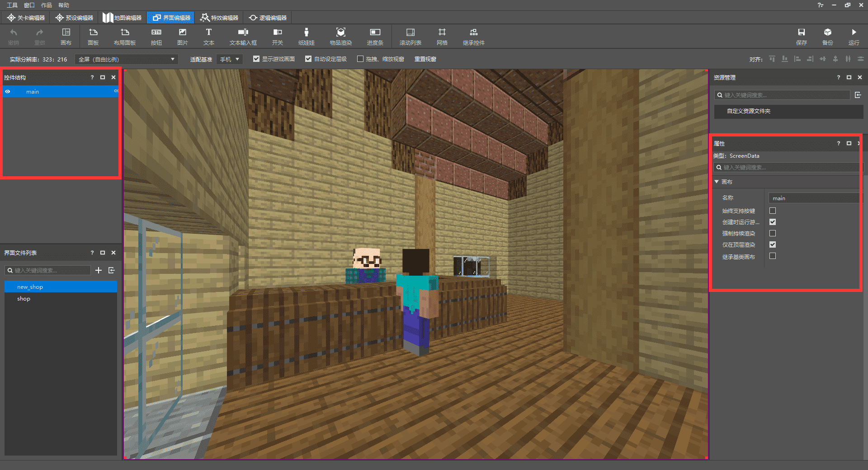Open the 作品 menu
868x470 pixels.
[x=47, y=5]
